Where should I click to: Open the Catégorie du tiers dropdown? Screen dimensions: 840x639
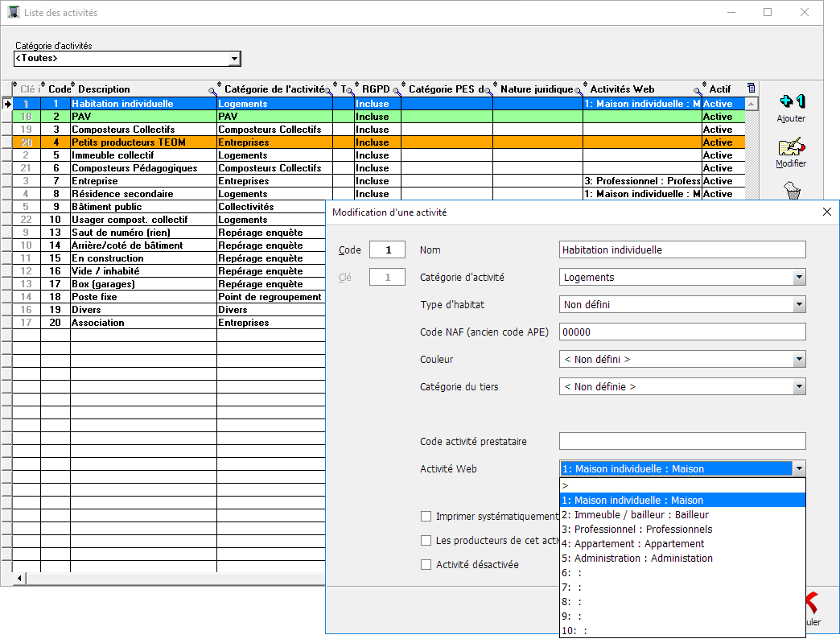[799, 387]
